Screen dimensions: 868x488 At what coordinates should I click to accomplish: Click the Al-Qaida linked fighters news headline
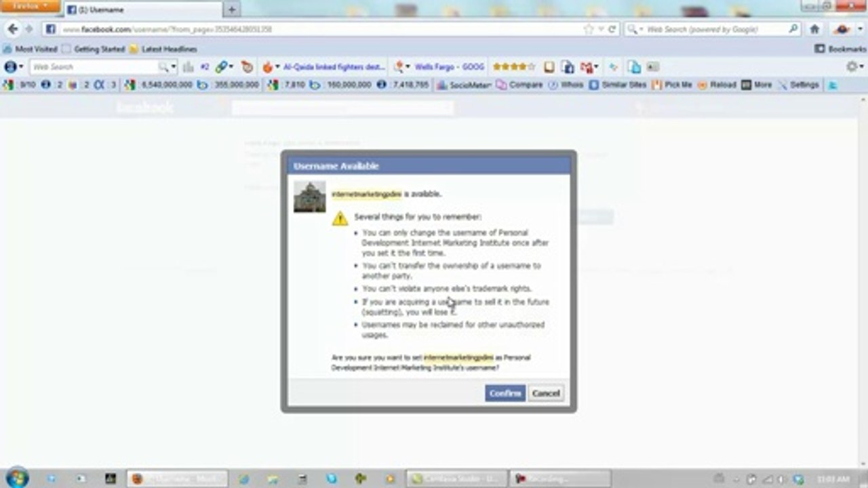(334, 66)
